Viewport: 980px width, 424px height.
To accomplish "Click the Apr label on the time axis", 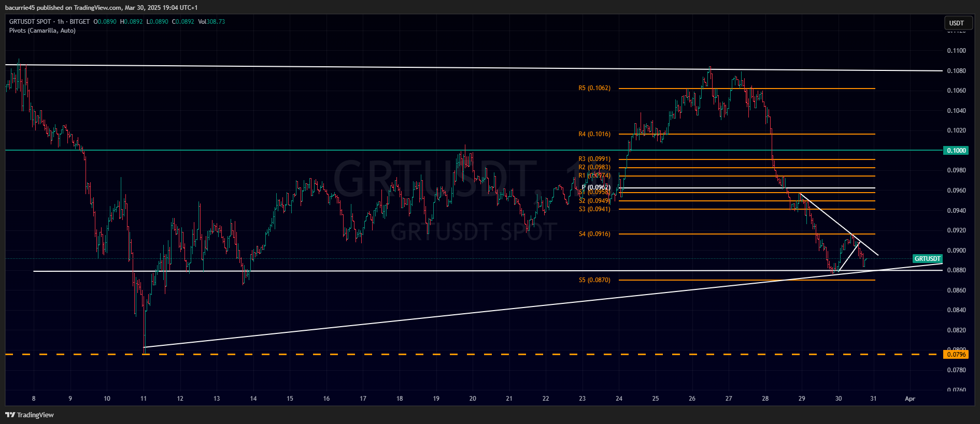I will click(x=910, y=399).
